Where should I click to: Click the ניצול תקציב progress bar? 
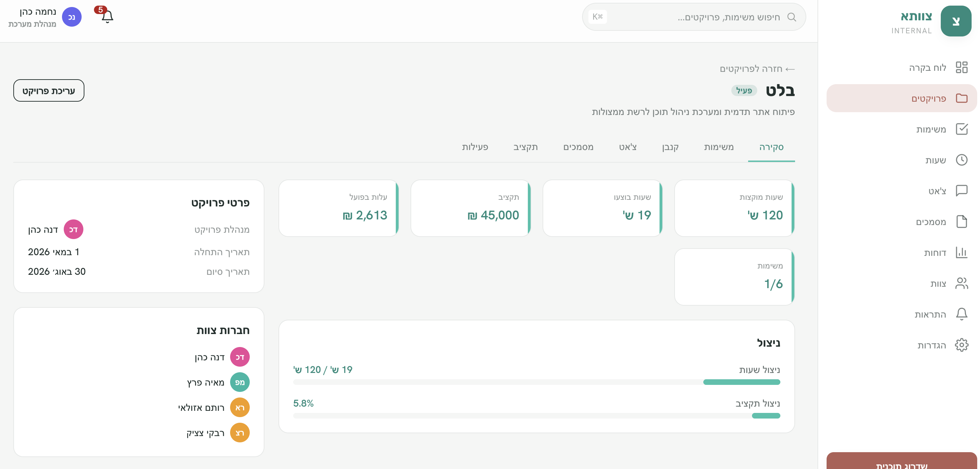pyautogui.click(x=537, y=415)
